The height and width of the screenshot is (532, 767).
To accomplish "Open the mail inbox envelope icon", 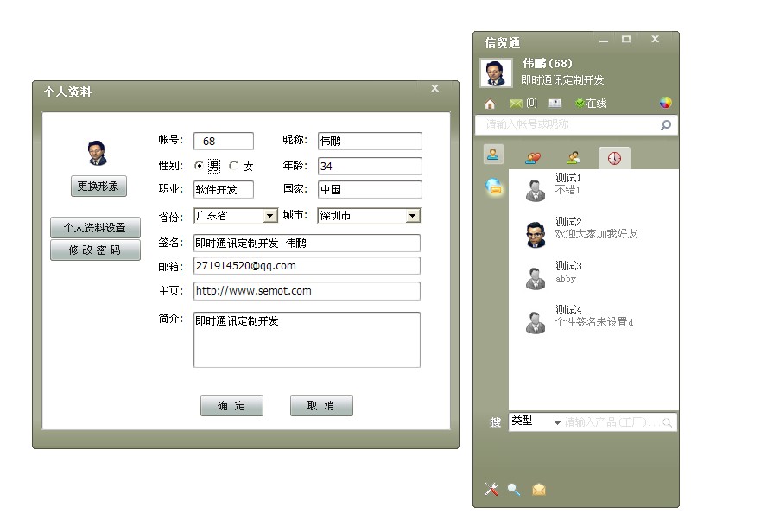I will (516, 103).
